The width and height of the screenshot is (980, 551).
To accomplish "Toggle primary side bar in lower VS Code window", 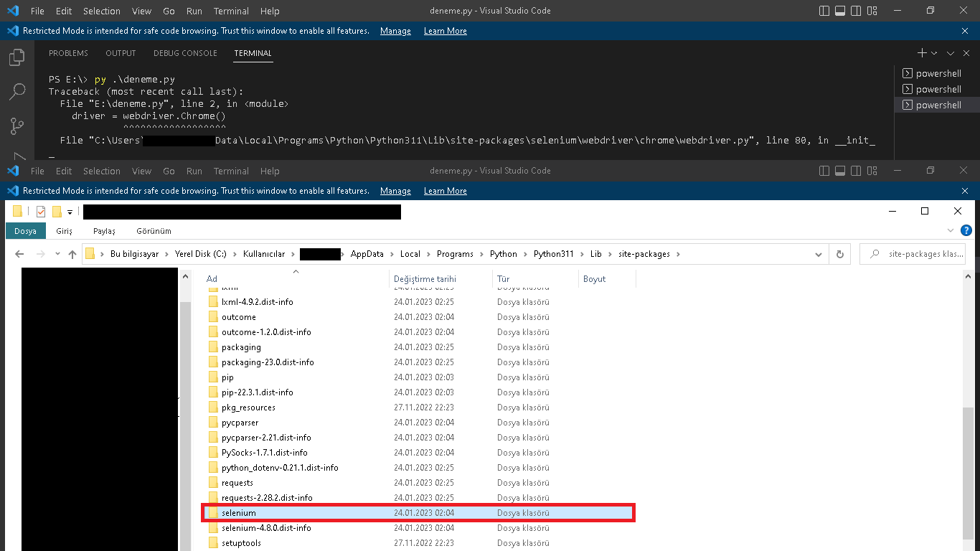I will (825, 171).
